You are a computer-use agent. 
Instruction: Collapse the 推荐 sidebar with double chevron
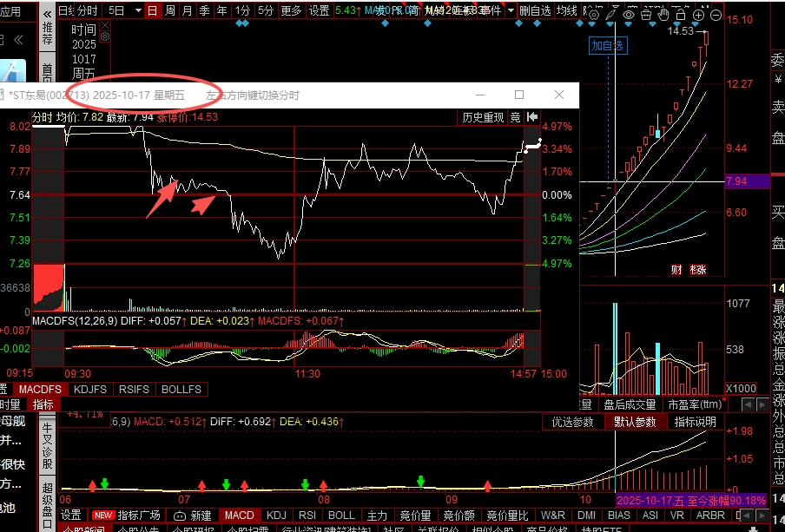pyautogui.click(x=47, y=14)
